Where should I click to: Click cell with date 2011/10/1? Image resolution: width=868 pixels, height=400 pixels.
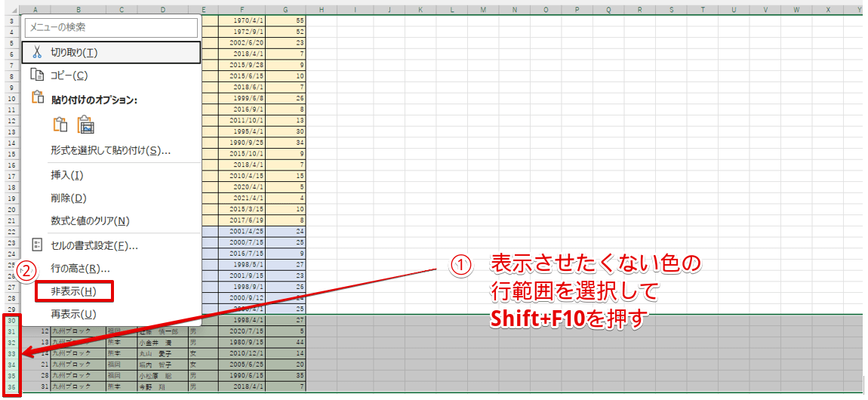point(242,122)
